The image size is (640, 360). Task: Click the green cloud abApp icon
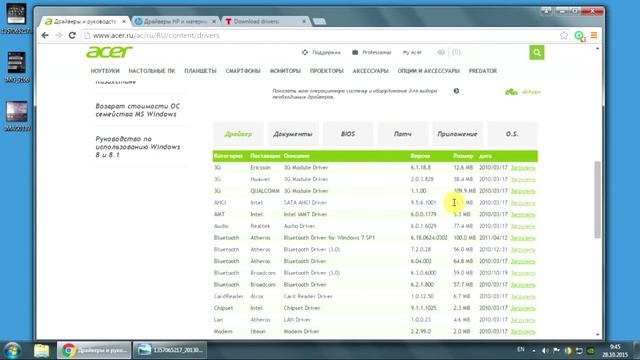coord(511,92)
